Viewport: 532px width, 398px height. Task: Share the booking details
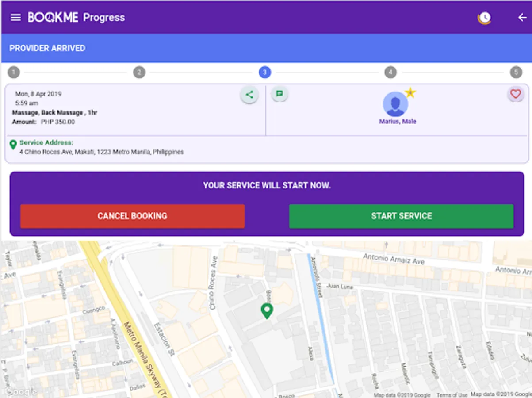pyautogui.click(x=249, y=94)
